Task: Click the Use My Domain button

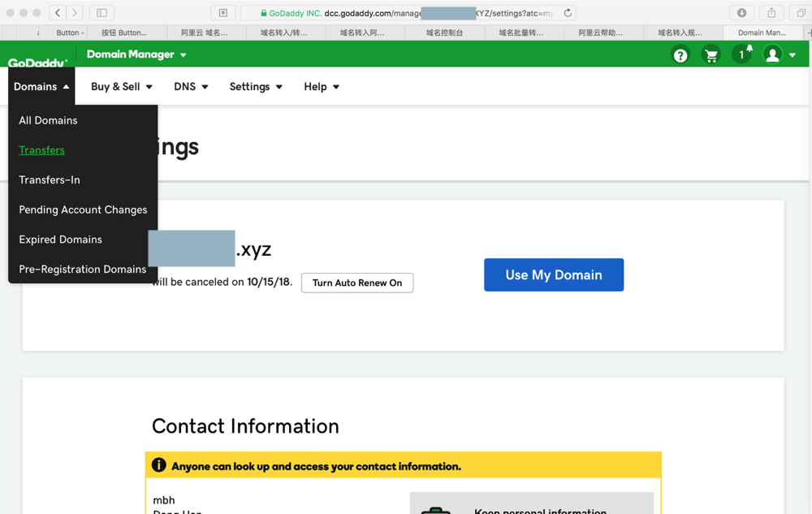Action: click(x=554, y=274)
